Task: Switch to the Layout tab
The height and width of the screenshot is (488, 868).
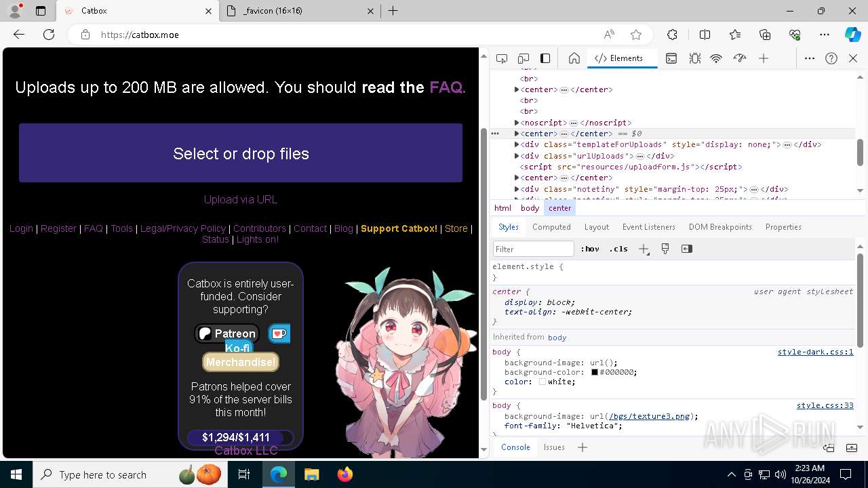Action: 597,227
